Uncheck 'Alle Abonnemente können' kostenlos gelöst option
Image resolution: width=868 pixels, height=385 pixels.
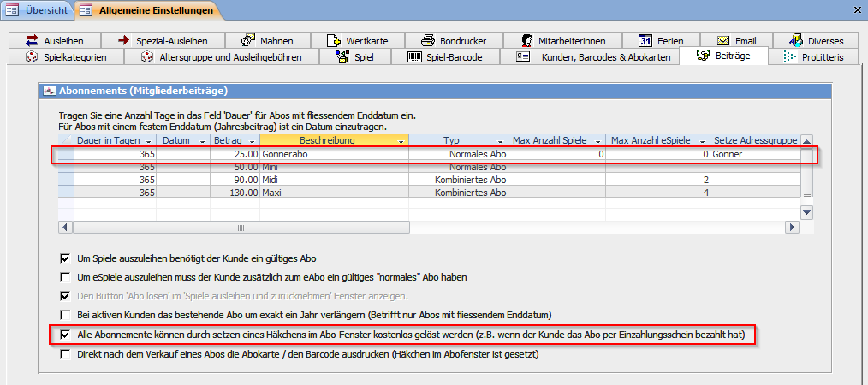(65, 335)
